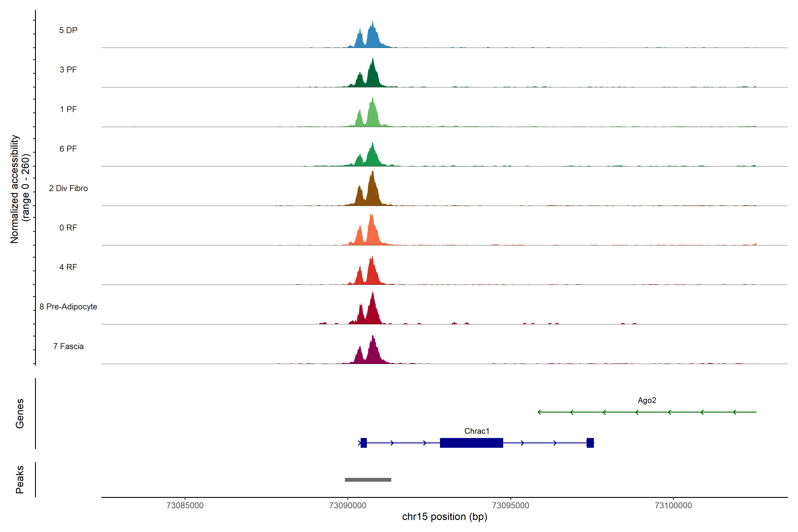The height and width of the screenshot is (532, 798).
Task: Click the gray peak region bar
Action: tap(368, 480)
